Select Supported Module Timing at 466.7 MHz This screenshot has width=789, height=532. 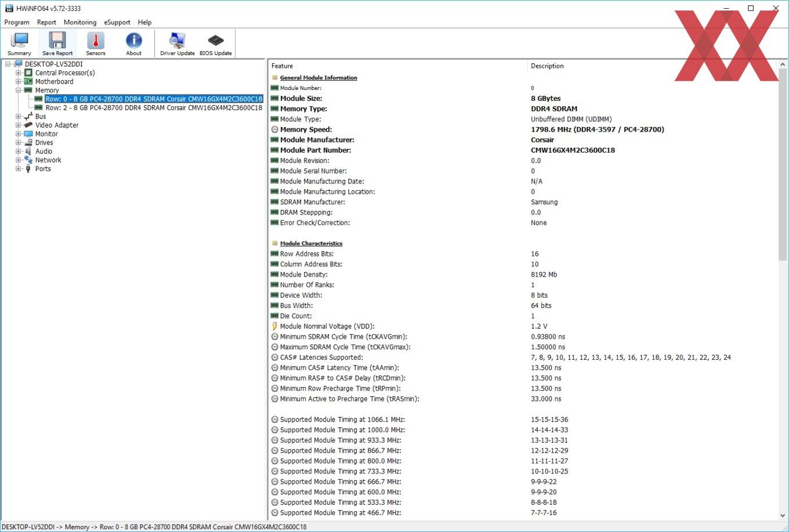[522, 513]
